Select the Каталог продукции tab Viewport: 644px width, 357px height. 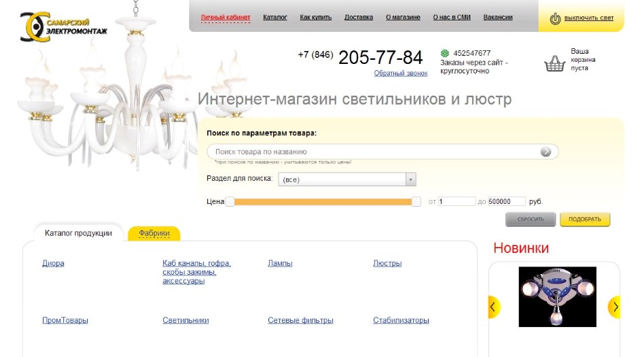click(x=78, y=233)
